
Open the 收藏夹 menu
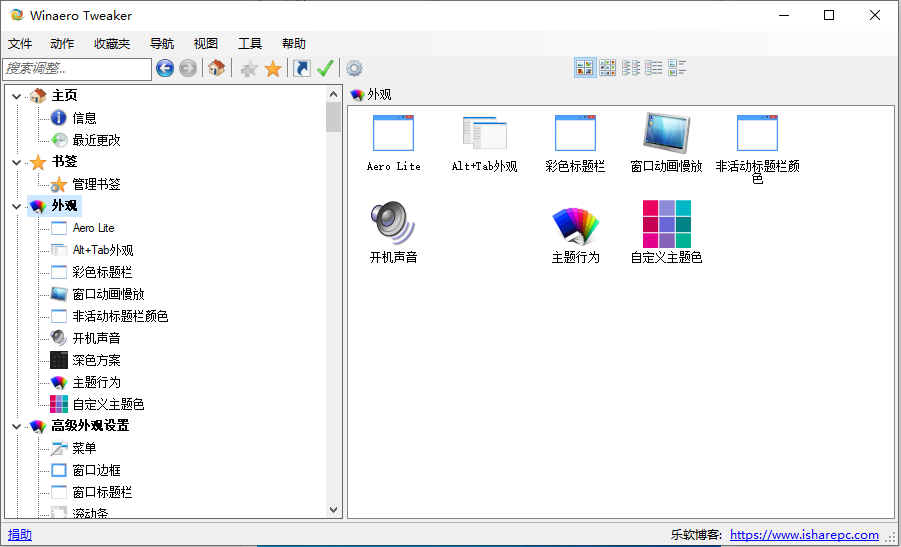[112, 44]
